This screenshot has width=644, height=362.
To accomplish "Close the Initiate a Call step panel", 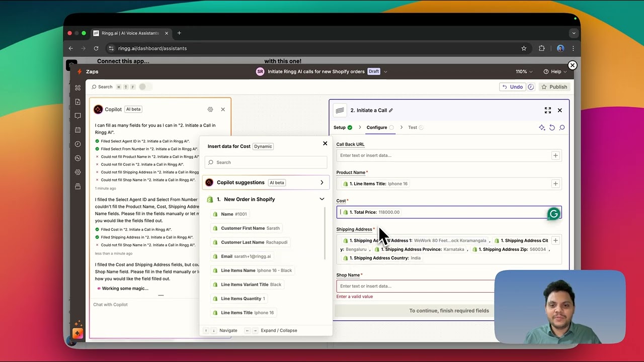I will pyautogui.click(x=559, y=110).
